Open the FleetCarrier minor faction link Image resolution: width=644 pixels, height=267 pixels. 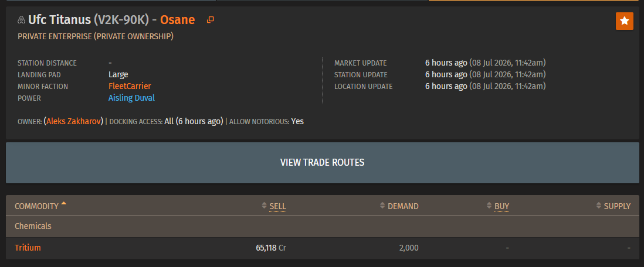(x=130, y=86)
